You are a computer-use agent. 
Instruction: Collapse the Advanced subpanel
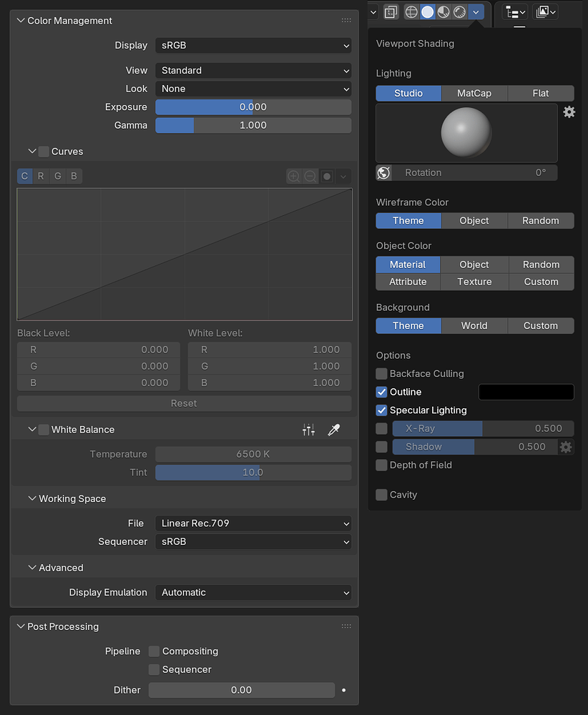click(x=32, y=568)
